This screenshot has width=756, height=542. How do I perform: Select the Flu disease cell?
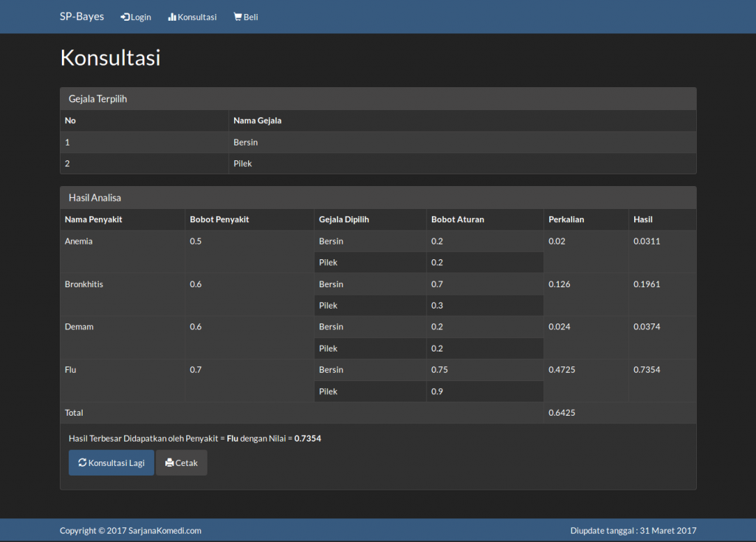tap(123, 380)
